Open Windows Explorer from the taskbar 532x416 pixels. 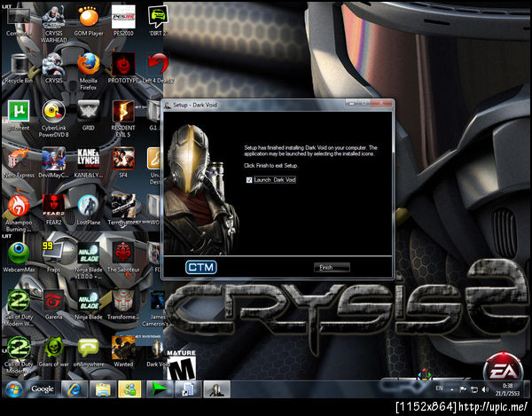coord(103,389)
